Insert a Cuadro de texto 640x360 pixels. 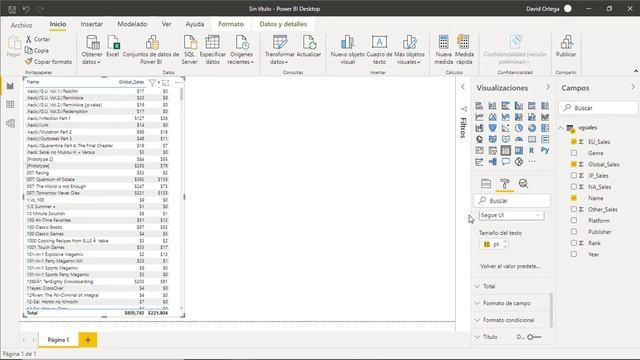click(379, 50)
